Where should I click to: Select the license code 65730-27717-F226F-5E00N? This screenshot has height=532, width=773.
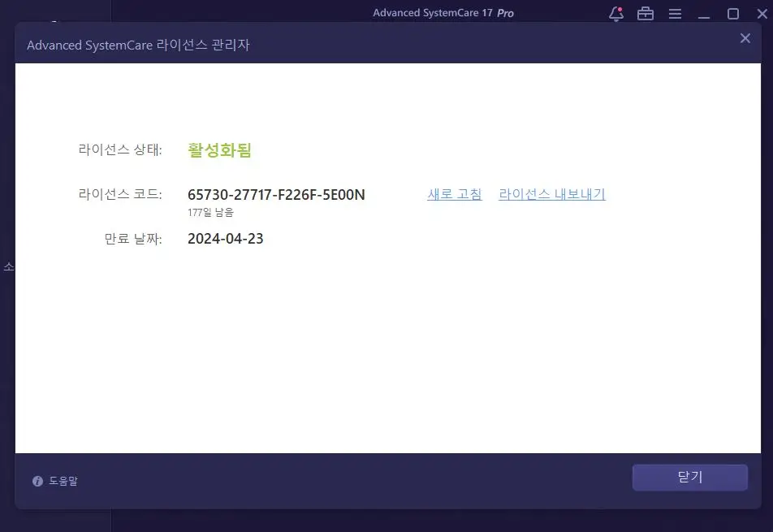[x=276, y=194]
